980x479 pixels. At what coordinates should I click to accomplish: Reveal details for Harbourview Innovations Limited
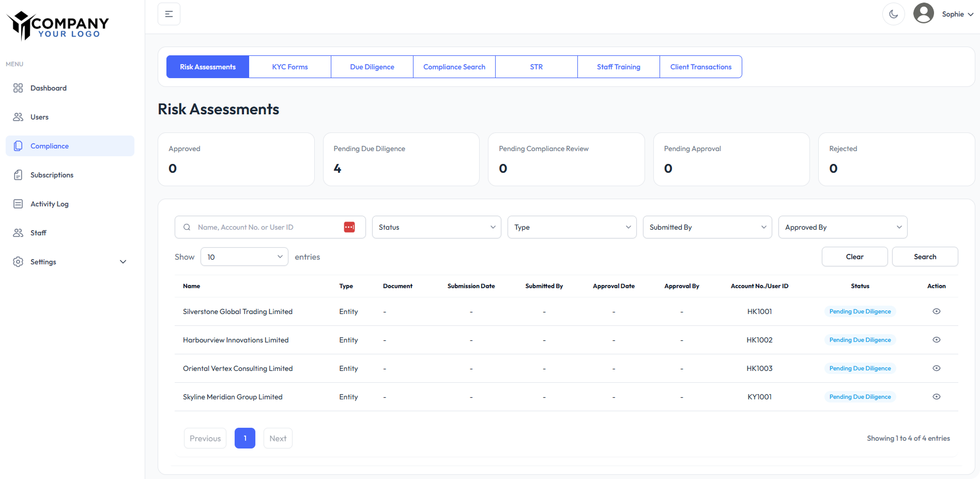[937, 340]
